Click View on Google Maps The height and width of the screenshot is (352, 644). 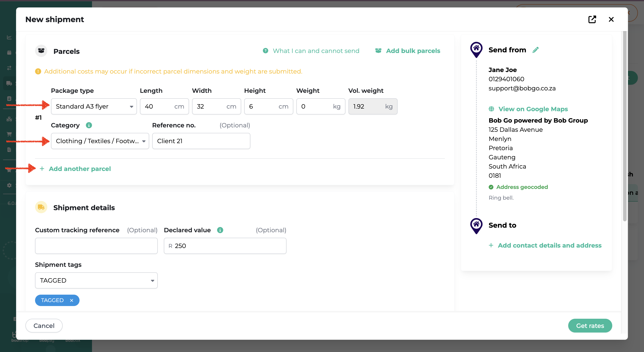(533, 109)
